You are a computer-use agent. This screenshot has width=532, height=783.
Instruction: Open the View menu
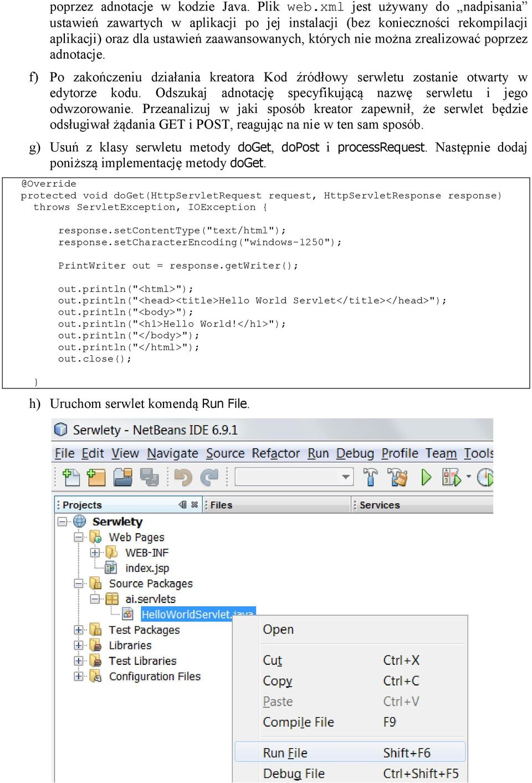click(x=125, y=453)
